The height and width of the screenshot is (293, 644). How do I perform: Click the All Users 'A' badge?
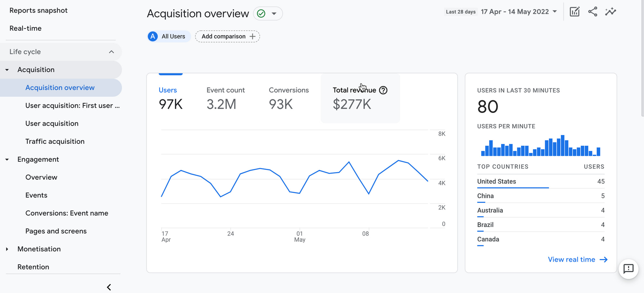153,36
